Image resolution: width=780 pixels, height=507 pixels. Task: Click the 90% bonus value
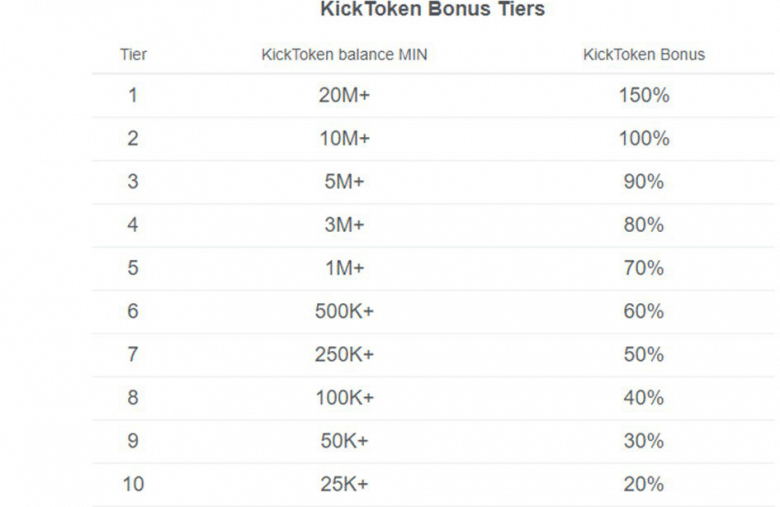(x=644, y=182)
